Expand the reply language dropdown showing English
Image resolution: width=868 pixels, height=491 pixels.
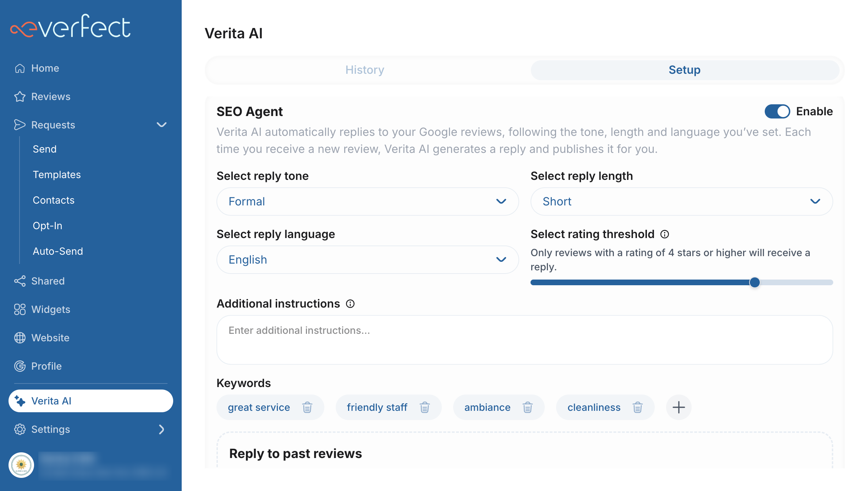point(368,260)
